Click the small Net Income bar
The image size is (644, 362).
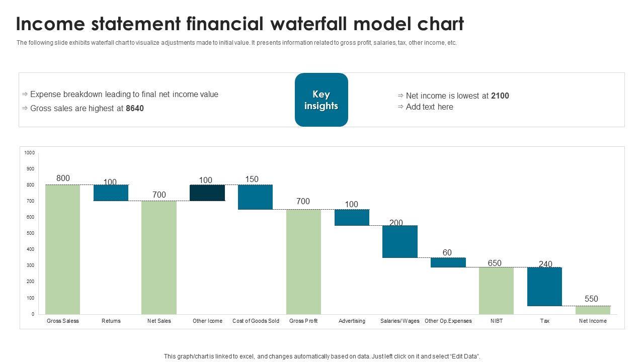(x=593, y=310)
